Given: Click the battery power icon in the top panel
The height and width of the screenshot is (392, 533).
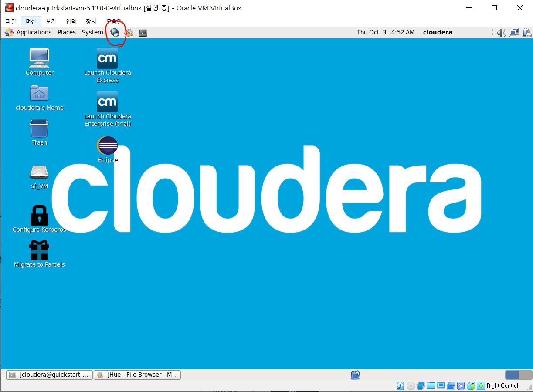Looking at the screenshot, I should click(526, 32).
